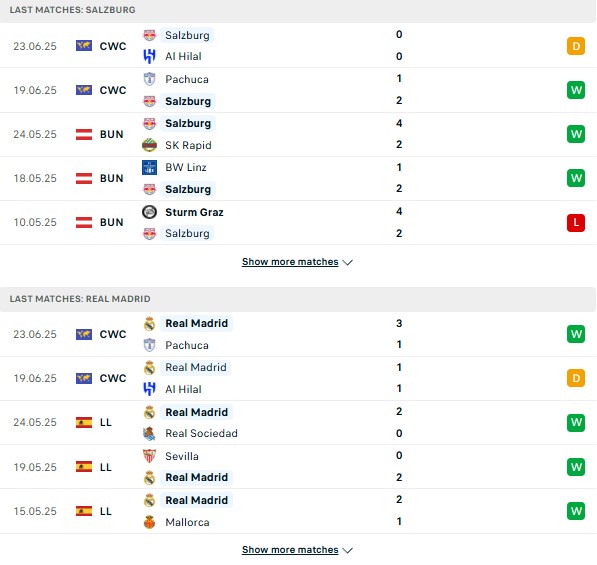
Task: Click the Real Sociedad club crest
Action: pyautogui.click(x=149, y=434)
